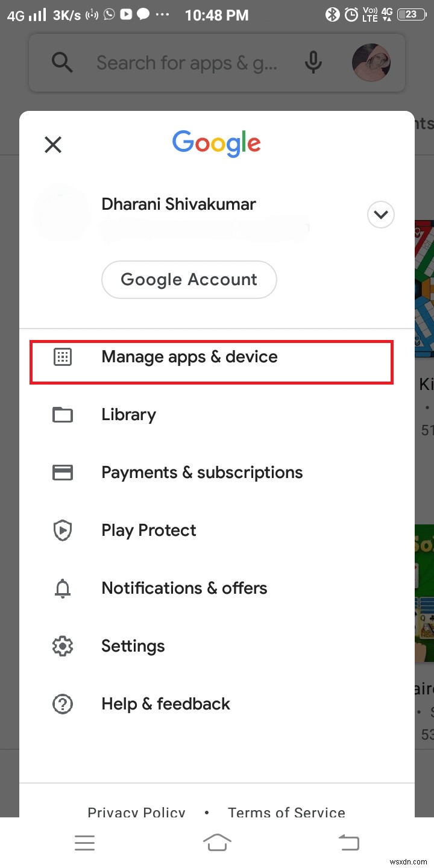This screenshot has width=434, height=868.
Task: Close the Google account menu
Action: tap(53, 145)
